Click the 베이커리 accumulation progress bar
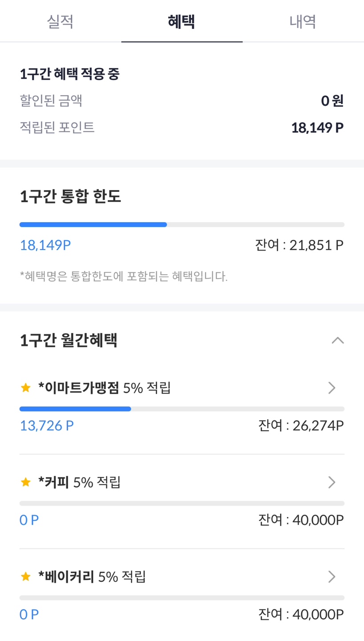This screenshot has height=641, width=364. pos(182,597)
